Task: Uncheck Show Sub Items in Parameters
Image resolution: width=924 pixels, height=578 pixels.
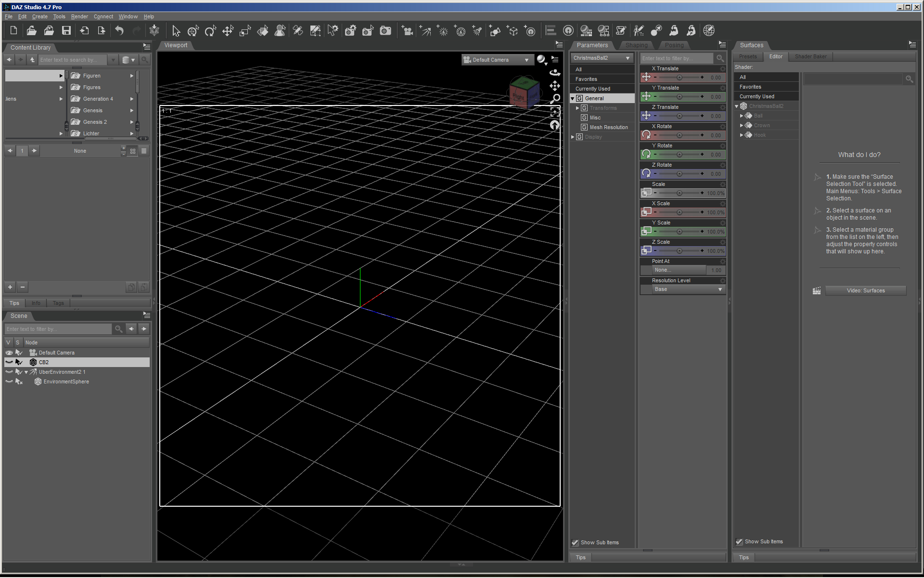Action: point(575,542)
